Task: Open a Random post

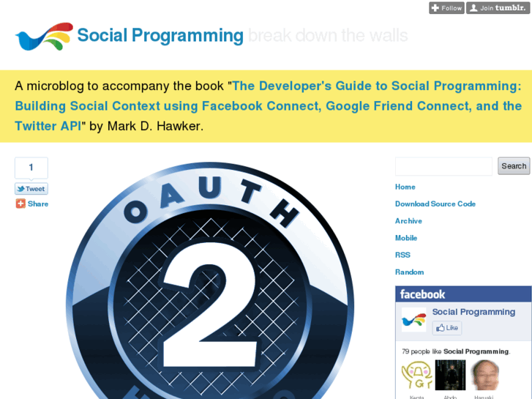Action: pos(410,272)
